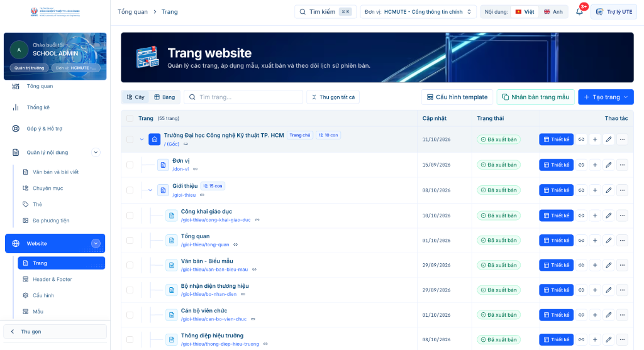The image size is (644, 350).
Task: Check the Cán bộ viên chức checkbox
Action: tap(130, 315)
